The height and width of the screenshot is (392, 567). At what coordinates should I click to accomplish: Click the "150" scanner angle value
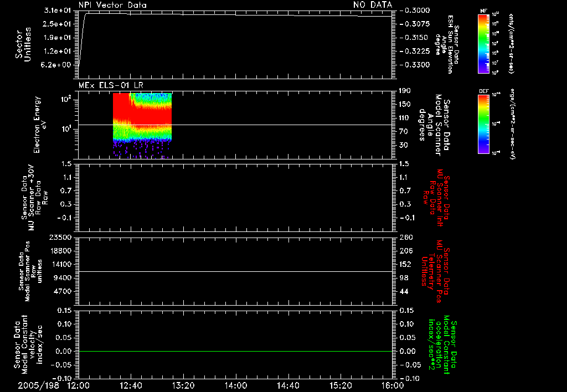(x=405, y=104)
